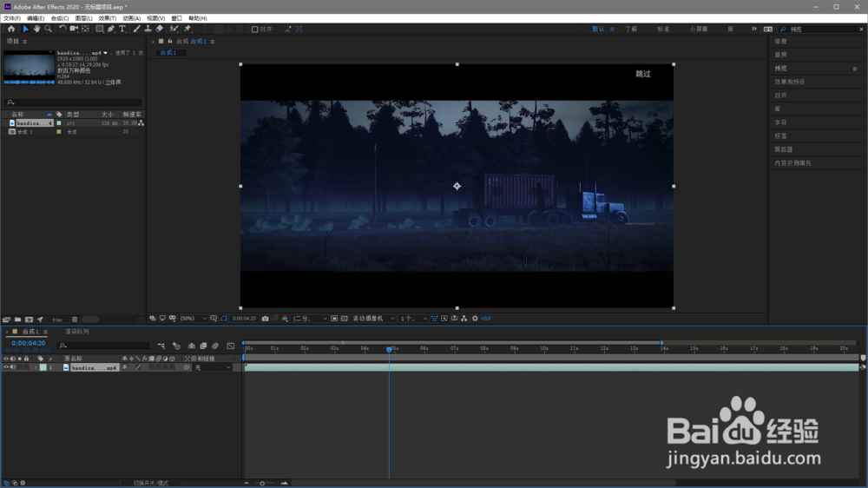Select the Zoom magnifier tool
Viewport: 868px width, 488px height.
48,29
